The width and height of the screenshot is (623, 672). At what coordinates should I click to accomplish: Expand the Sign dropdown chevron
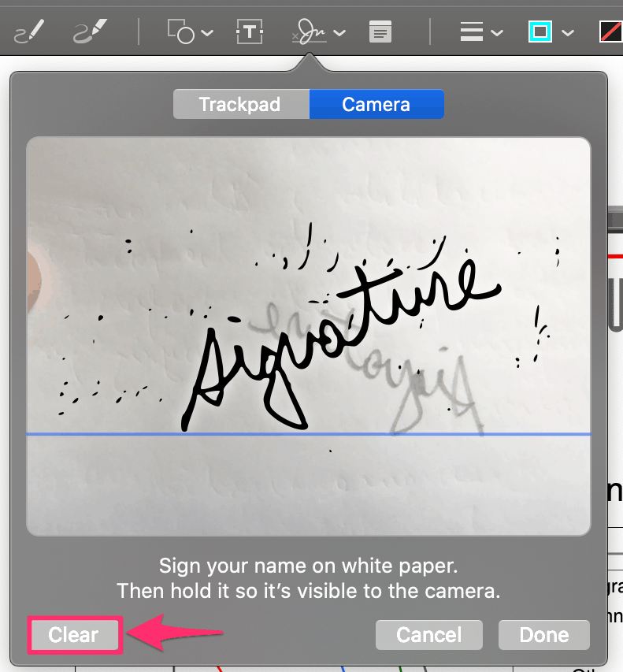[339, 32]
